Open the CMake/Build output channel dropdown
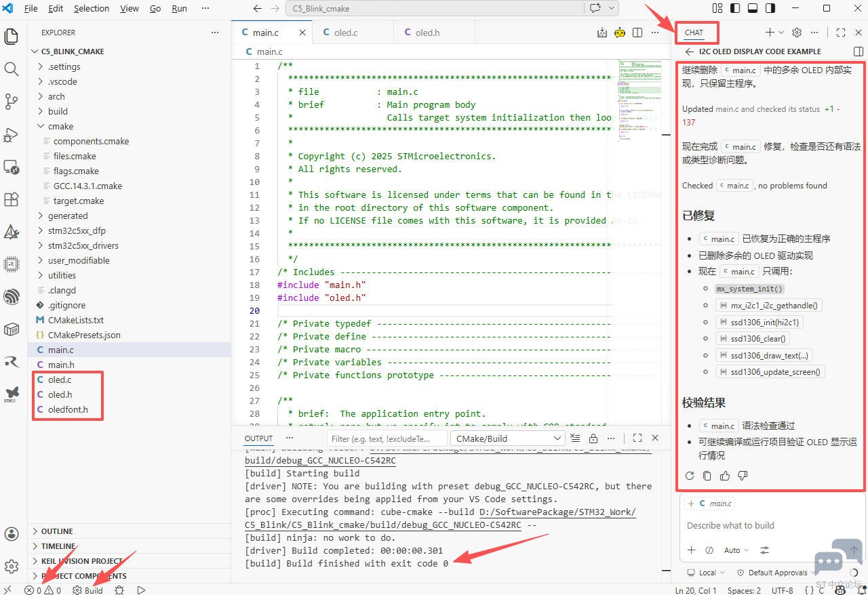Screen dimensions: 868x595 (507, 438)
